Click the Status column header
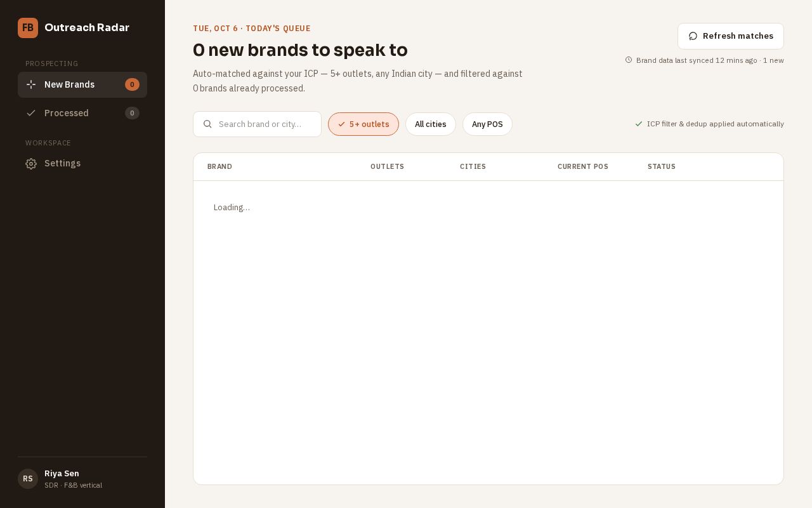 662,166
